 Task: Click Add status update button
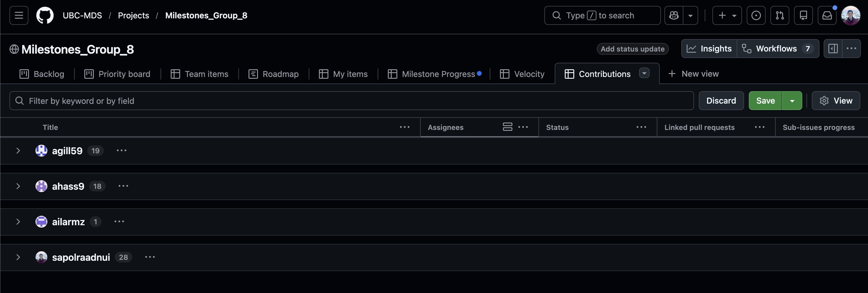click(x=633, y=49)
